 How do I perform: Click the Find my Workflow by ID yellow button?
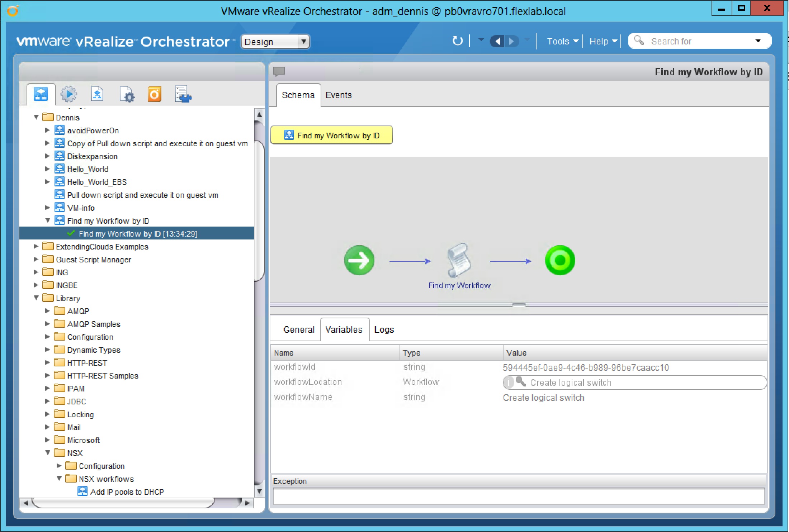(x=332, y=135)
